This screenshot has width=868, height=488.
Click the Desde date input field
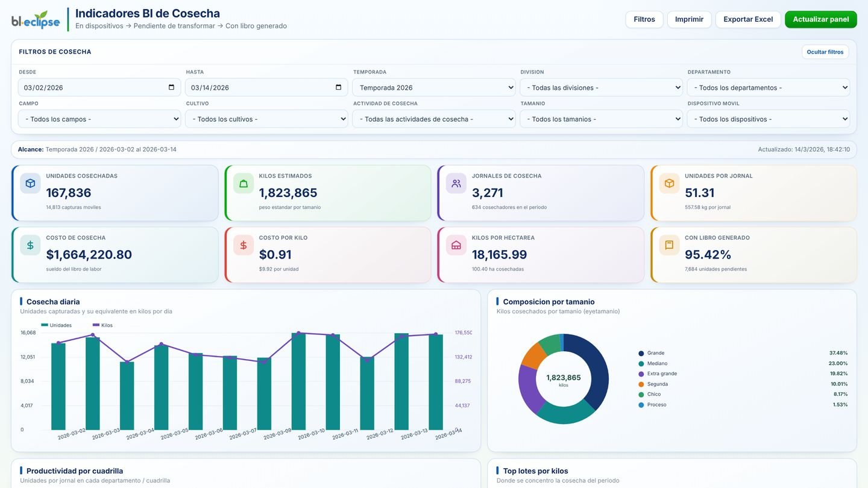99,87
